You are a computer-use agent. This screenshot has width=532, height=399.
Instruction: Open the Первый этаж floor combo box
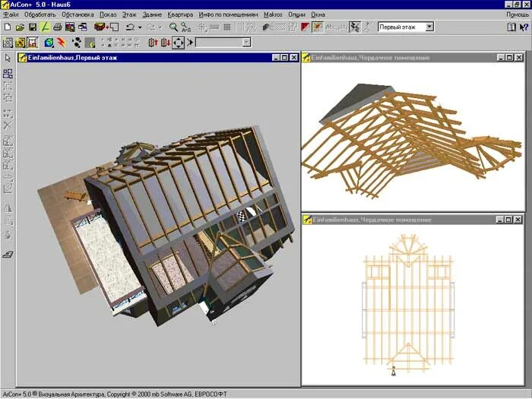[405, 27]
